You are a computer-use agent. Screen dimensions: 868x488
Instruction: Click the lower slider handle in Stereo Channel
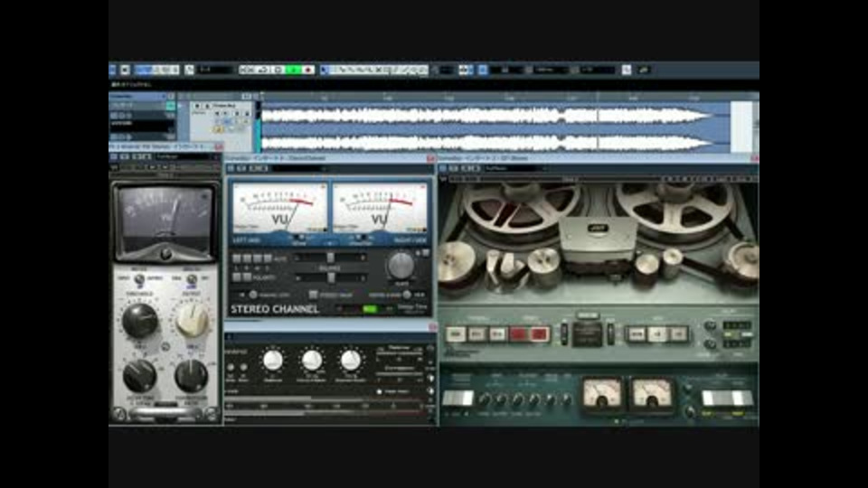click(331, 277)
